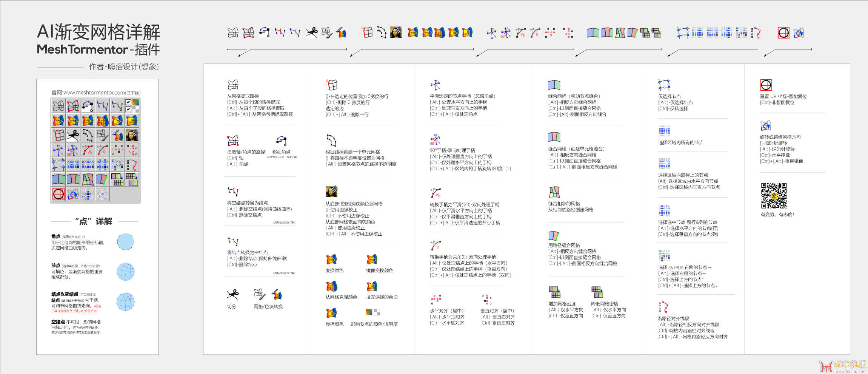Select align-segments-along-path tool in tool panel
Screen dimensions: 868x374
click(x=132, y=165)
